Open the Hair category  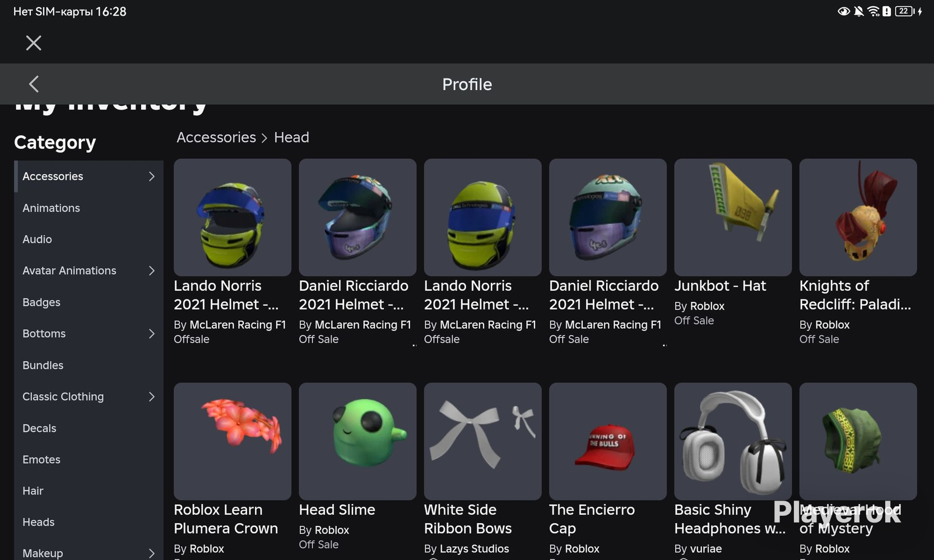89,491
